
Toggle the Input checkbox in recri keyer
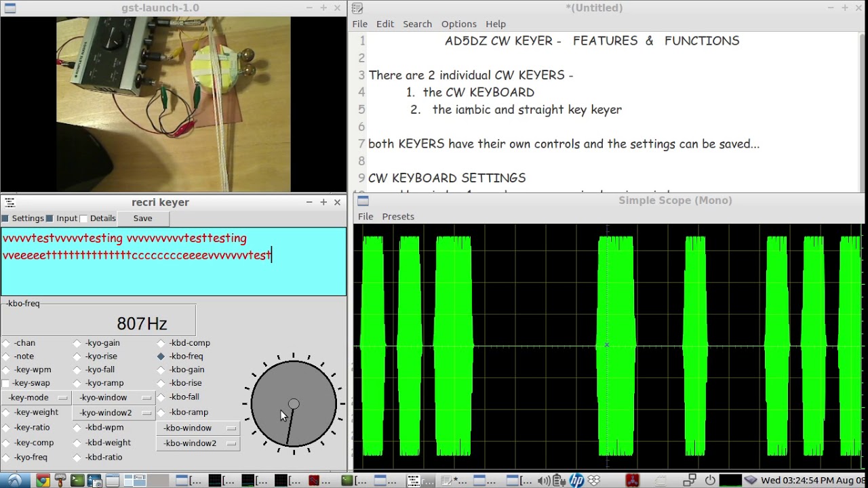click(x=50, y=218)
